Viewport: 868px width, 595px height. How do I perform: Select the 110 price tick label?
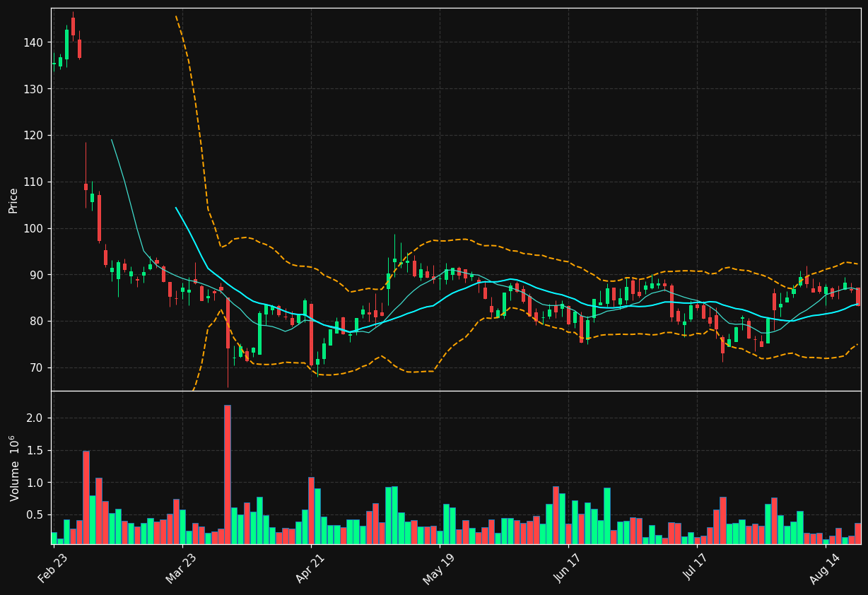[33, 182]
